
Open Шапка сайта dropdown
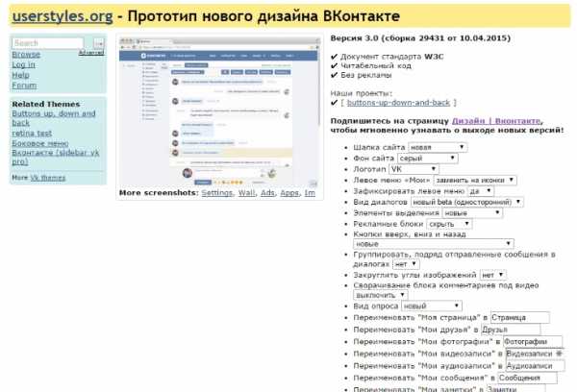(x=438, y=147)
